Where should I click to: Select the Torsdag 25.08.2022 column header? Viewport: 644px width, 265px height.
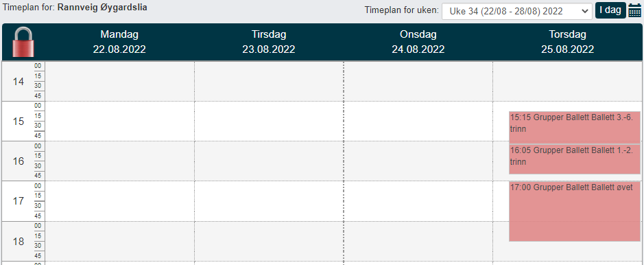click(x=568, y=42)
